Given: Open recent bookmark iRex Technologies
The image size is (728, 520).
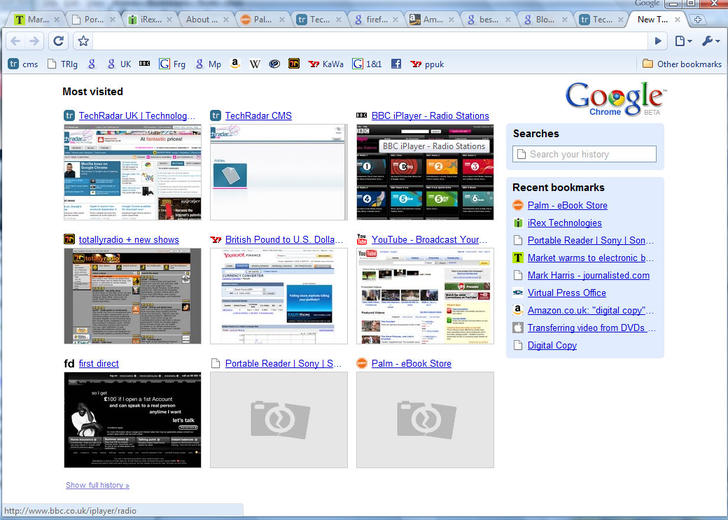Looking at the screenshot, I should (564, 223).
